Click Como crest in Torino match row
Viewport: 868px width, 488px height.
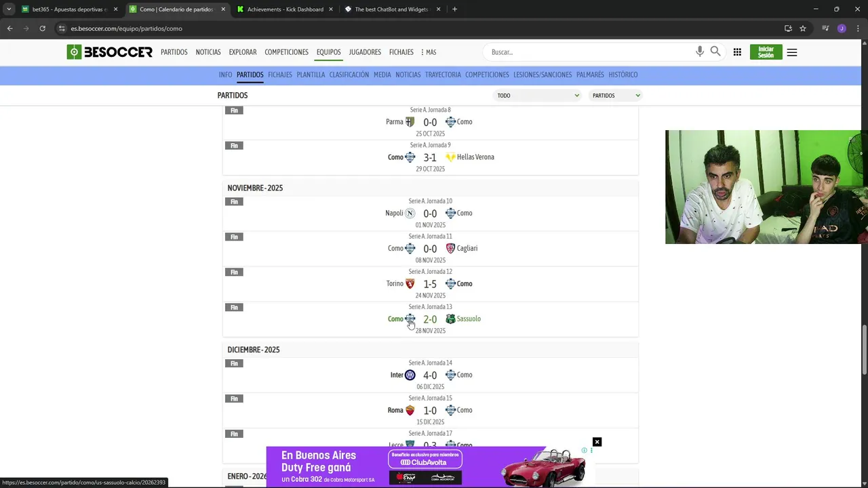(450, 284)
